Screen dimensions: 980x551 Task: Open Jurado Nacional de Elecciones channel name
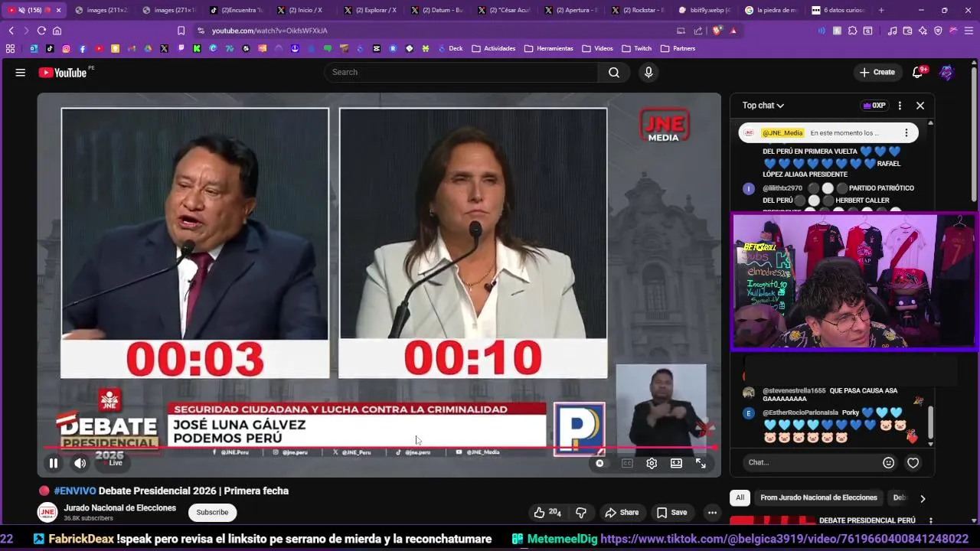[x=120, y=508]
